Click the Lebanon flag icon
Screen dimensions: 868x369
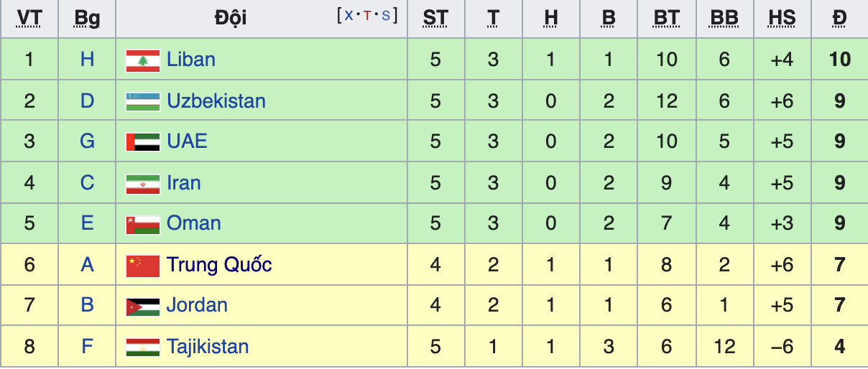pyautogui.click(x=142, y=60)
